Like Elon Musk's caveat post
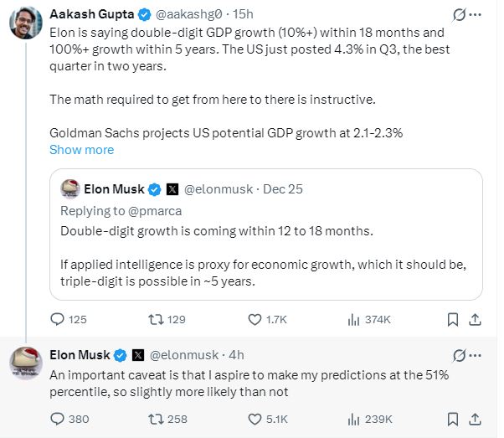 click(x=255, y=419)
